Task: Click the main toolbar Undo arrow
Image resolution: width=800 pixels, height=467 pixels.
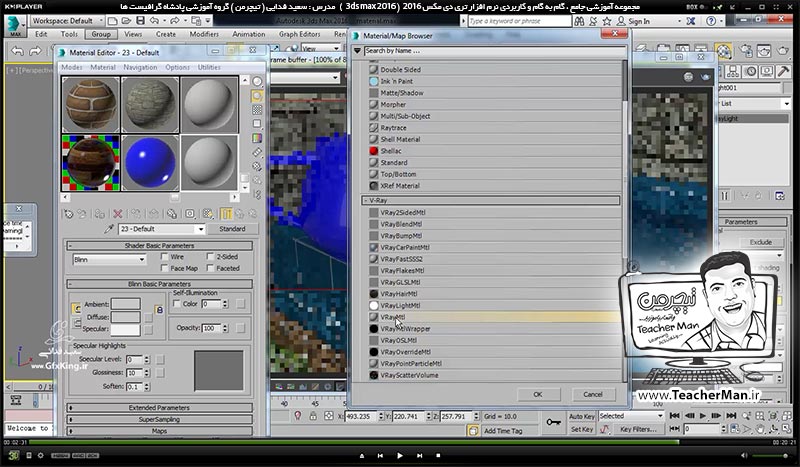Action: point(18,51)
